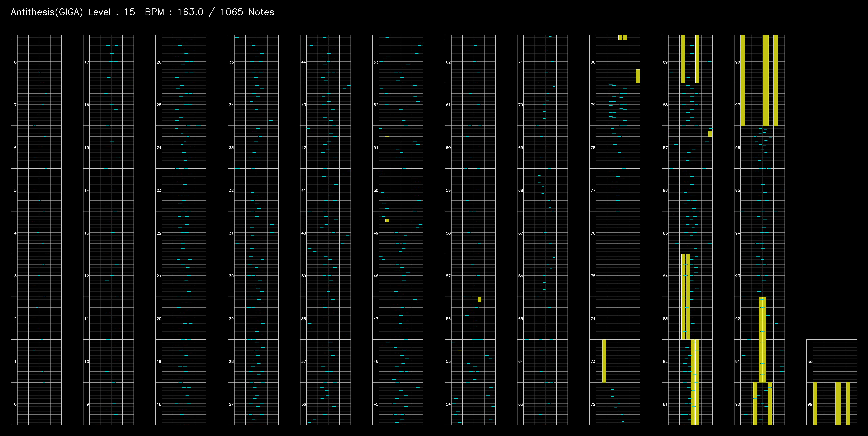868x436 pixels.
Task: Select measure number 99 label
Action: (x=810, y=404)
